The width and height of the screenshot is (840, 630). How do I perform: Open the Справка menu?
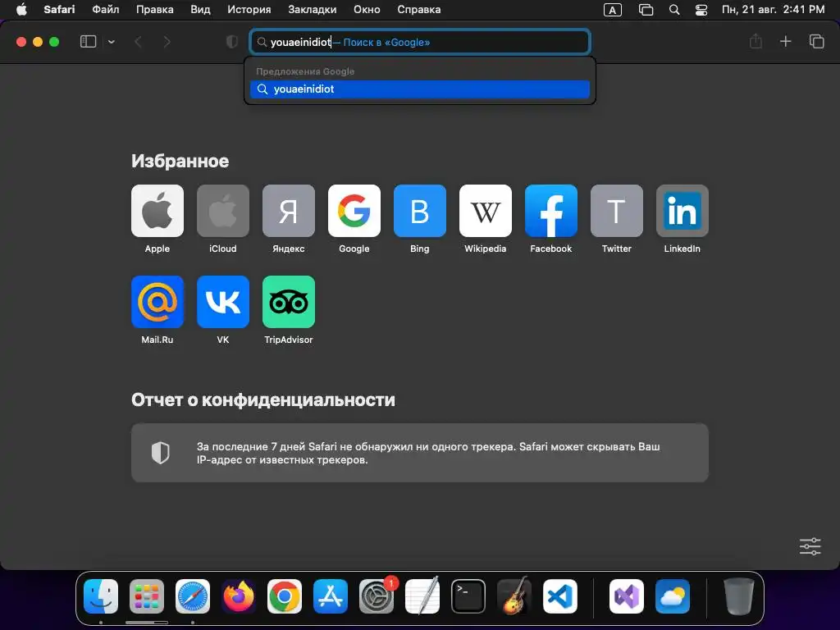tap(419, 10)
